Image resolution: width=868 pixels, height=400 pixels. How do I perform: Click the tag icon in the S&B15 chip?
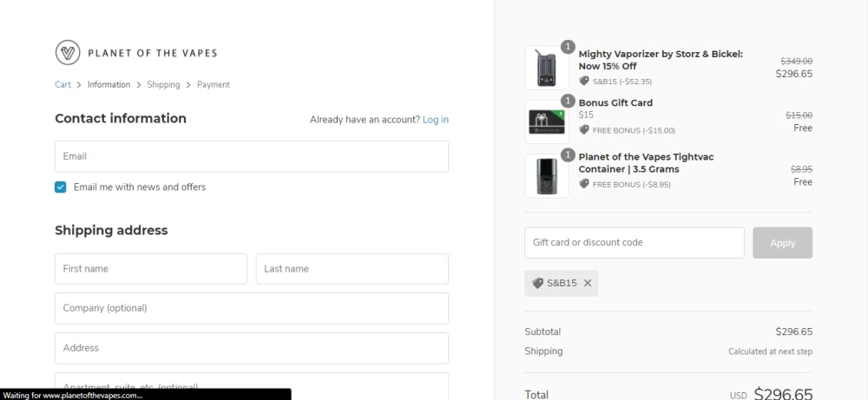coord(537,283)
